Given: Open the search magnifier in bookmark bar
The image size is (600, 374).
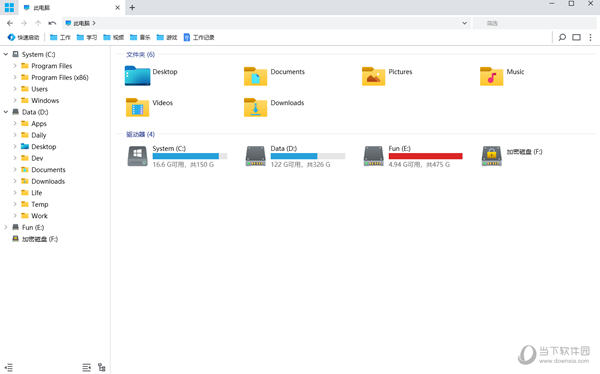Looking at the screenshot, I should [x=562, y=37].
